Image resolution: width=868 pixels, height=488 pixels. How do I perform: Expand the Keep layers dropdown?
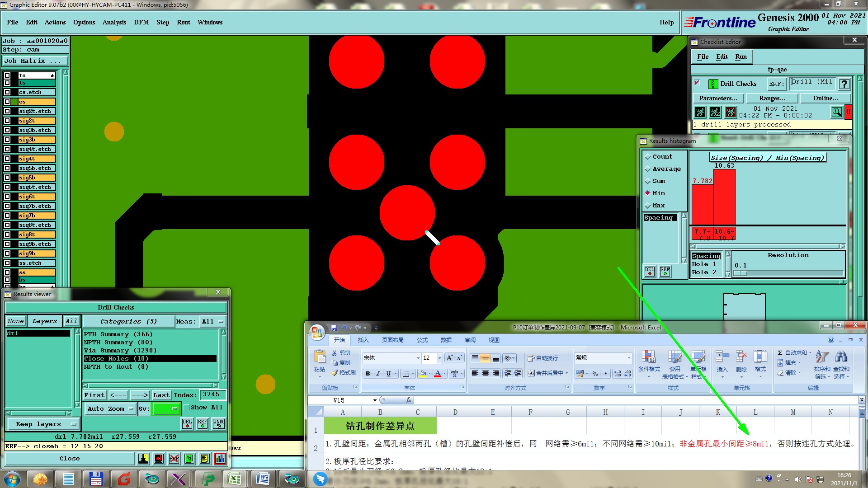(x=42, y=424)
